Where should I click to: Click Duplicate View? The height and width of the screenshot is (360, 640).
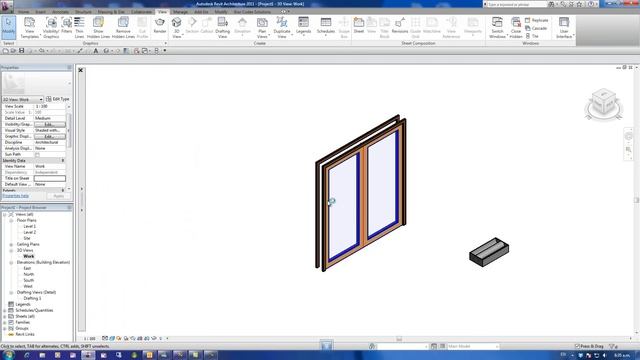[282, 27]
